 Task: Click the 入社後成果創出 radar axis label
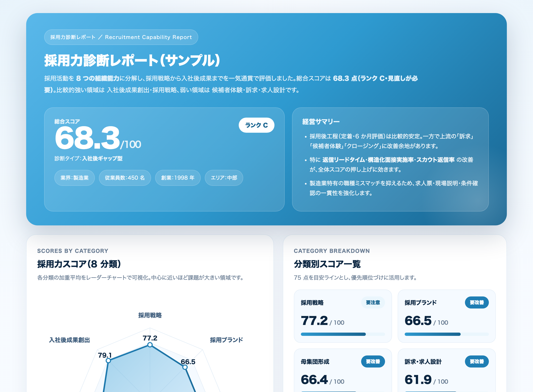point(69,340)
